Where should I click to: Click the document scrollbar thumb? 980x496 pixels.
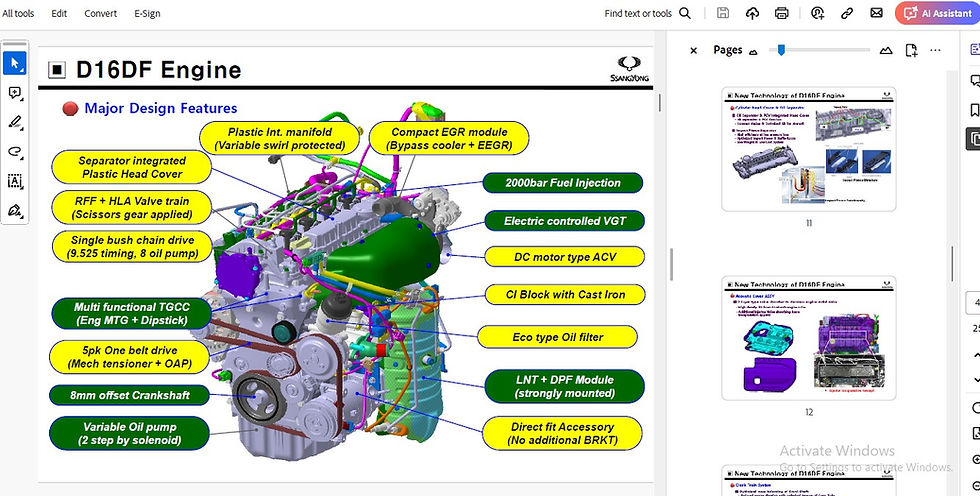tap(659, 103)
